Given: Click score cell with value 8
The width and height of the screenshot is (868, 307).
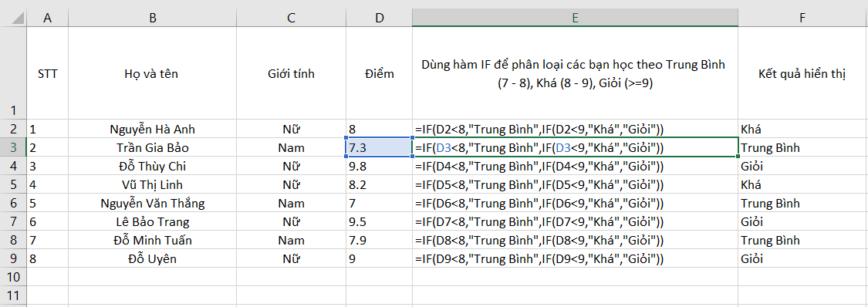Looking at the screenshot, I should (x=379, y=129).
